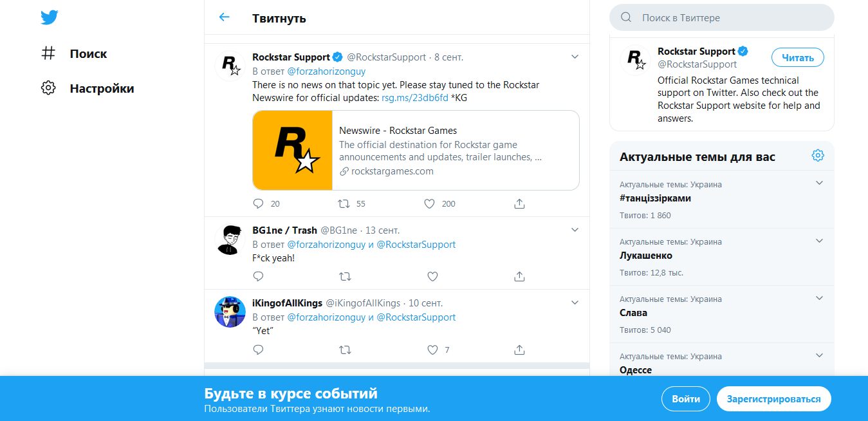
Task: Open iKingofAllKings display name
Action: coord(287,303)
